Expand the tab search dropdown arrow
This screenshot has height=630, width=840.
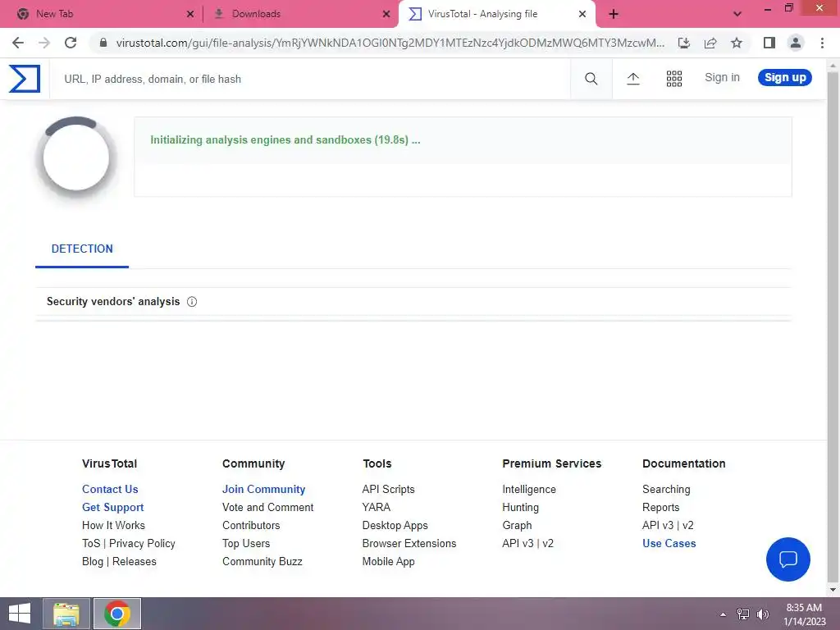click(737, 14)
